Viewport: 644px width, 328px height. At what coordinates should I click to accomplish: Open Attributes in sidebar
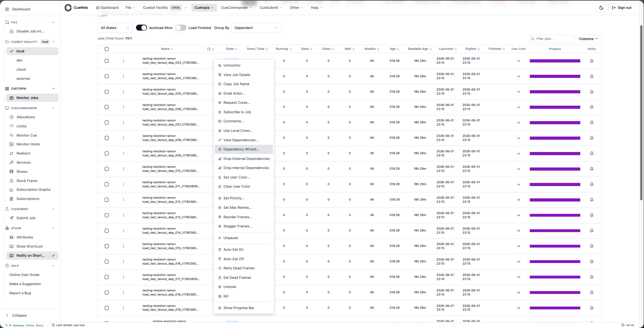[x=25, y=237]
